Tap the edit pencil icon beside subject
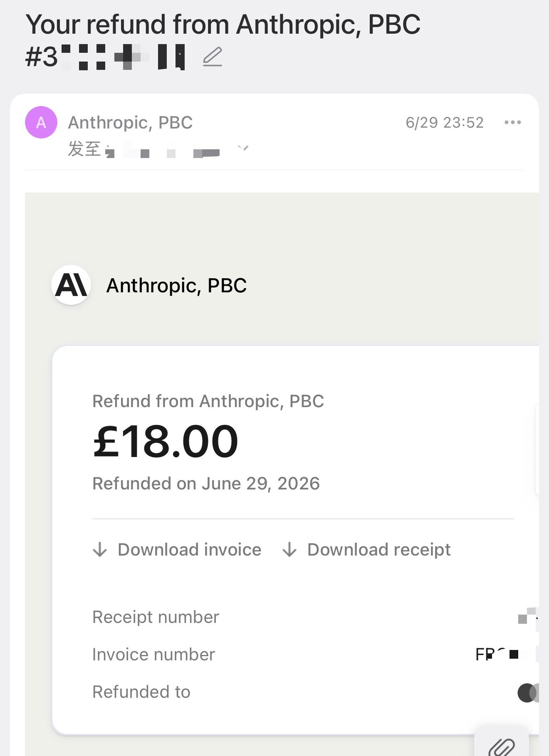This screenshot has width=549, height=756. tap(213, 57)
